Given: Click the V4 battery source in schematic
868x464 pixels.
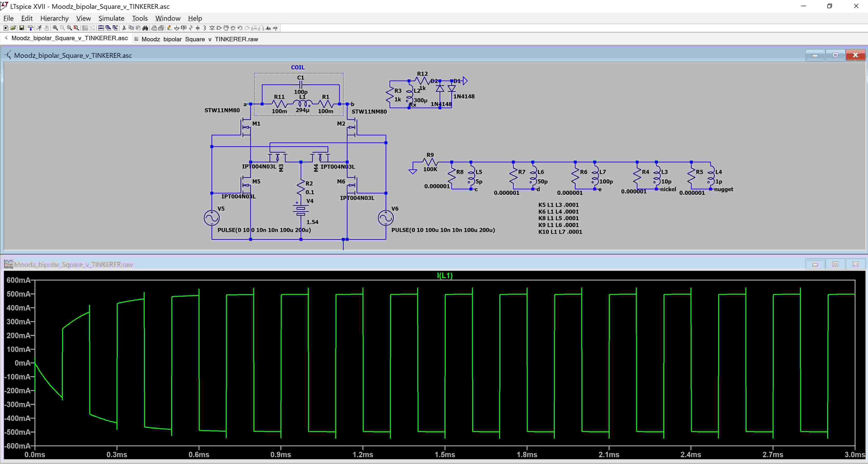Looking at the screenshot, I should point(301,210).
